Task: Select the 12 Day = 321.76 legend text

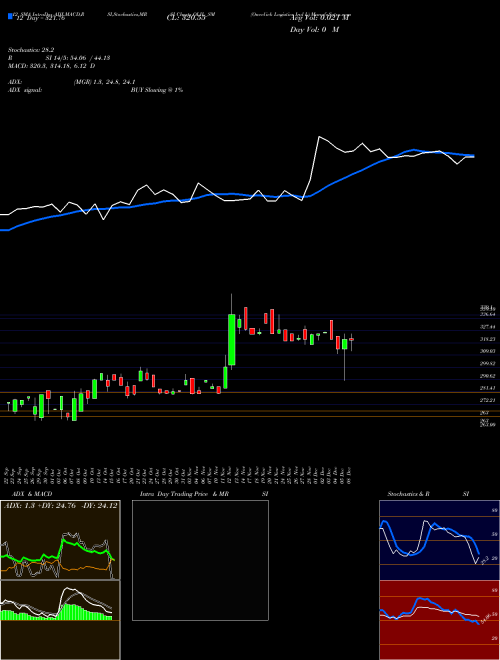Action: tap(39, 19)
